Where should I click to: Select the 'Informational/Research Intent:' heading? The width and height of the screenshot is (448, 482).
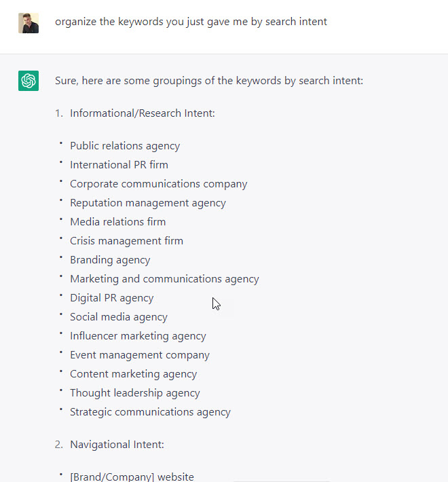coord(143,113)
